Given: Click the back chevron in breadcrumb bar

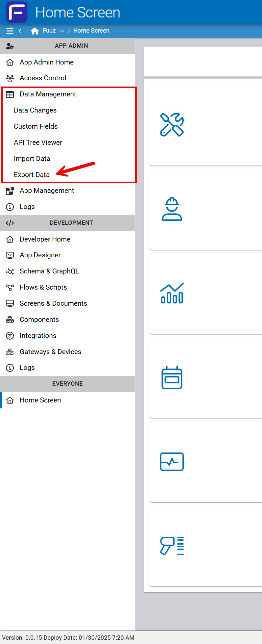Looking at the screenshot, I should coord(20,31).
